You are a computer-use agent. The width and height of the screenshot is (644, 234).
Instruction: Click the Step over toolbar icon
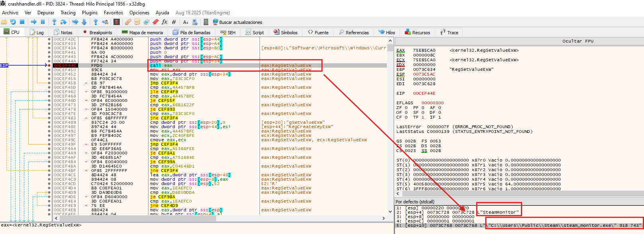coord(63,22)
